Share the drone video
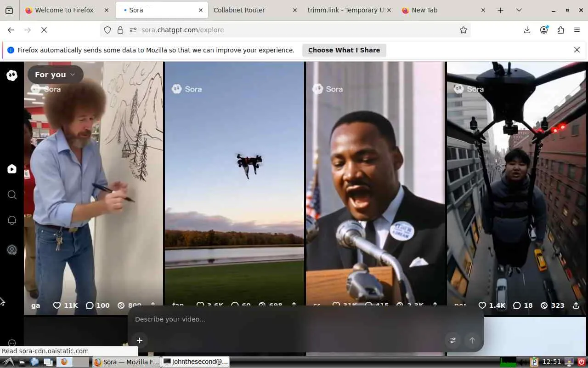This screenshot has height=368, width=588. pos(576,305)
